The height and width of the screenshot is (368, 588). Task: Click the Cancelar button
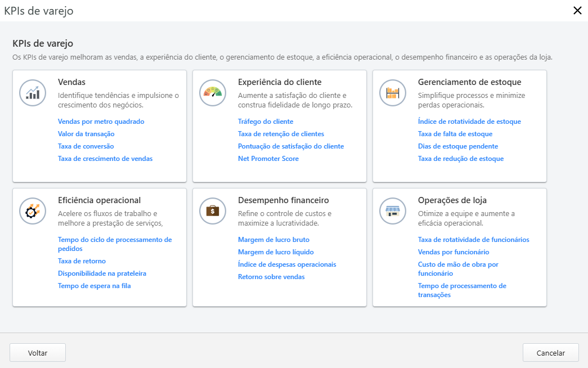550,352
